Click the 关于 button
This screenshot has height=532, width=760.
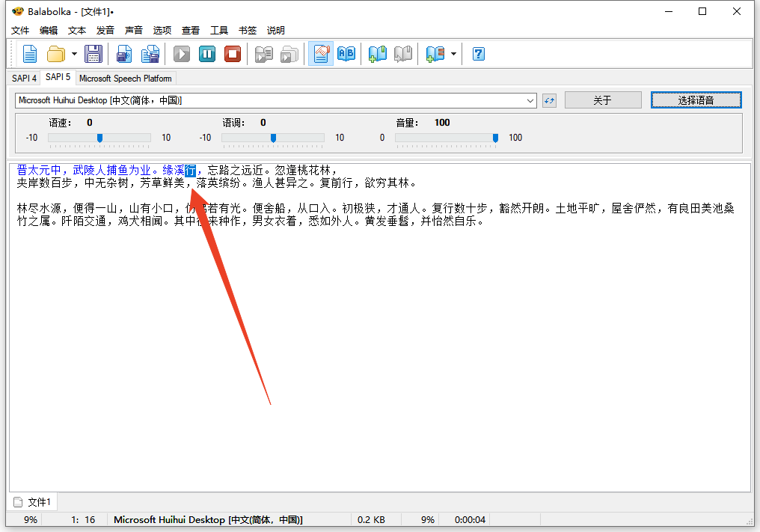tap(602, 100)
